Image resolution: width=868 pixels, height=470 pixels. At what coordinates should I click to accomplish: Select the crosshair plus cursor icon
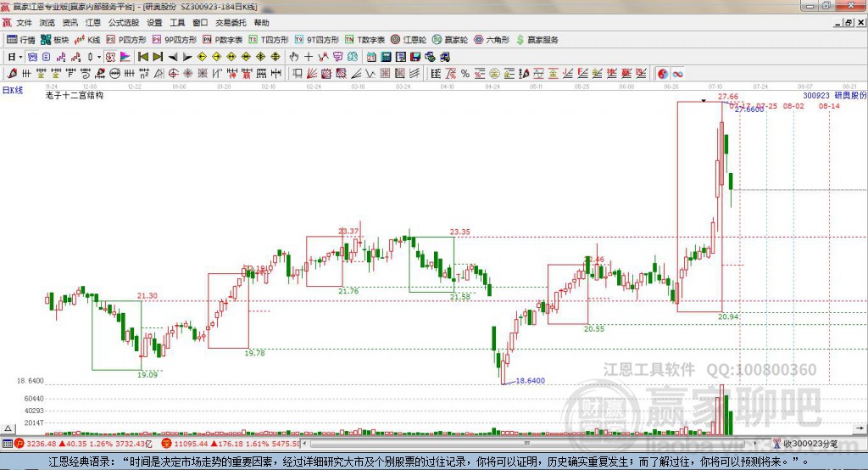pos(309,57)
